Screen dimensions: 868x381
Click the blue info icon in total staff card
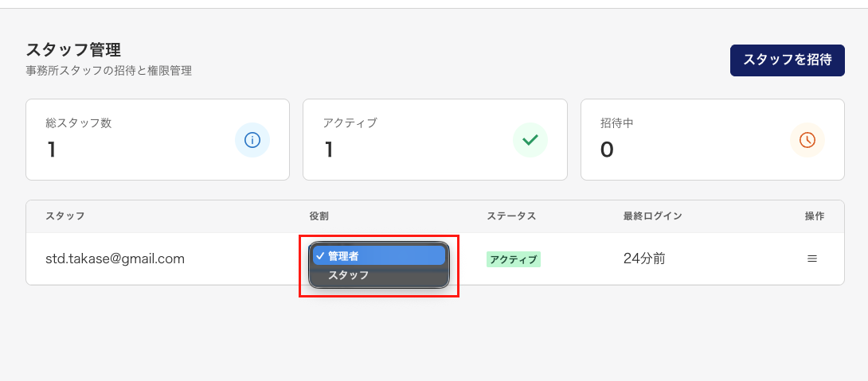point(252,140)
